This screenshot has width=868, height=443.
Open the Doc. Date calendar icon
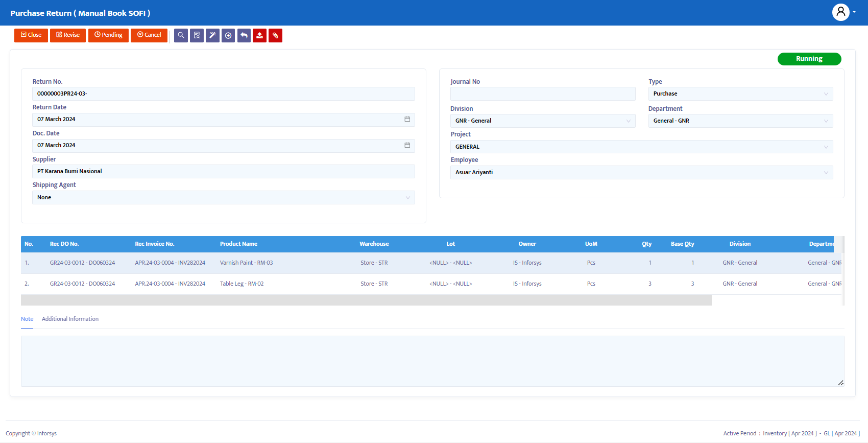tap(407, 145)
